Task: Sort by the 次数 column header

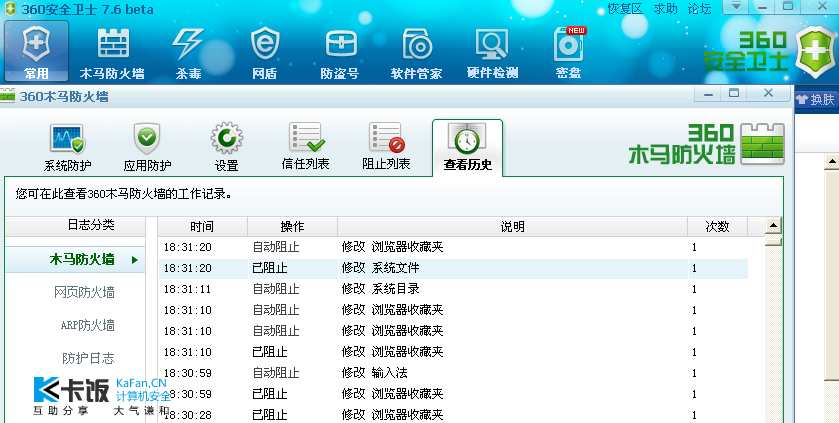Action: [717, 227]
